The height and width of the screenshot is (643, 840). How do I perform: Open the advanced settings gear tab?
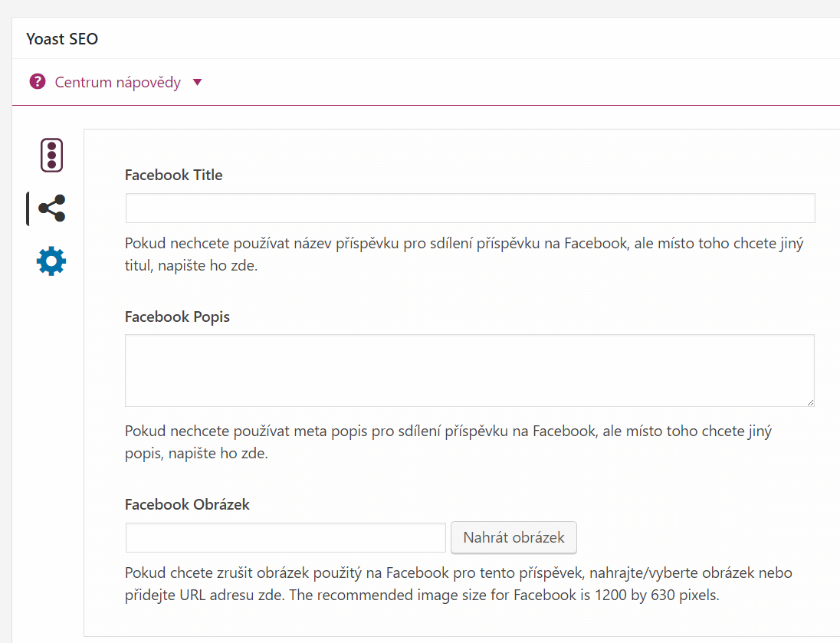tap(51, 261)
